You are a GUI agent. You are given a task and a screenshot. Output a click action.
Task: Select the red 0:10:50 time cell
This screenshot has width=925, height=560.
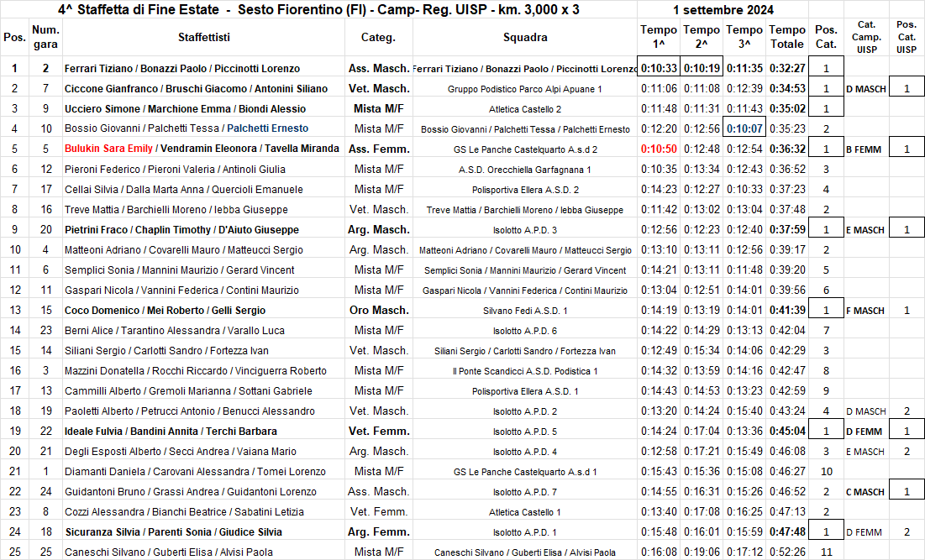tap(658, 149)
